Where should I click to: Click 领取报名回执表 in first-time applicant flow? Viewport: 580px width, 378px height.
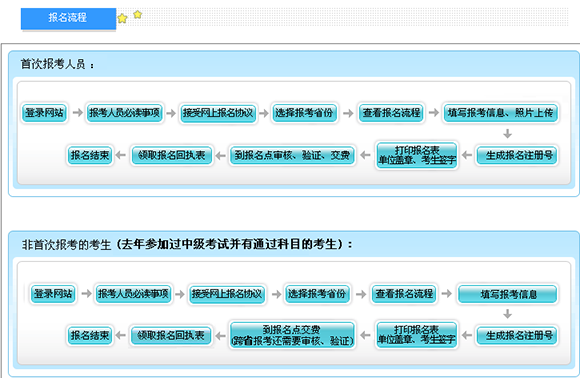[x=172, y=155]
